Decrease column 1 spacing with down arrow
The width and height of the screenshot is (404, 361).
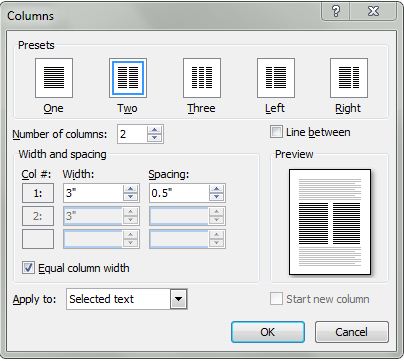(x=217, y=197)
